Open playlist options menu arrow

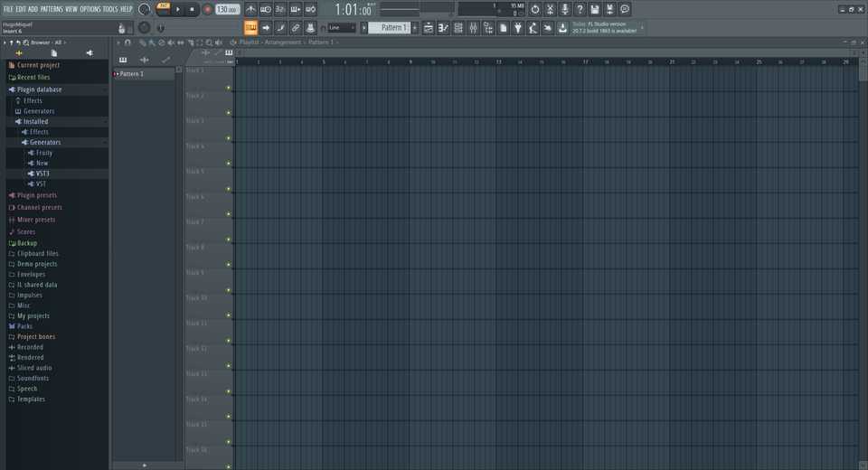[118, 42]
